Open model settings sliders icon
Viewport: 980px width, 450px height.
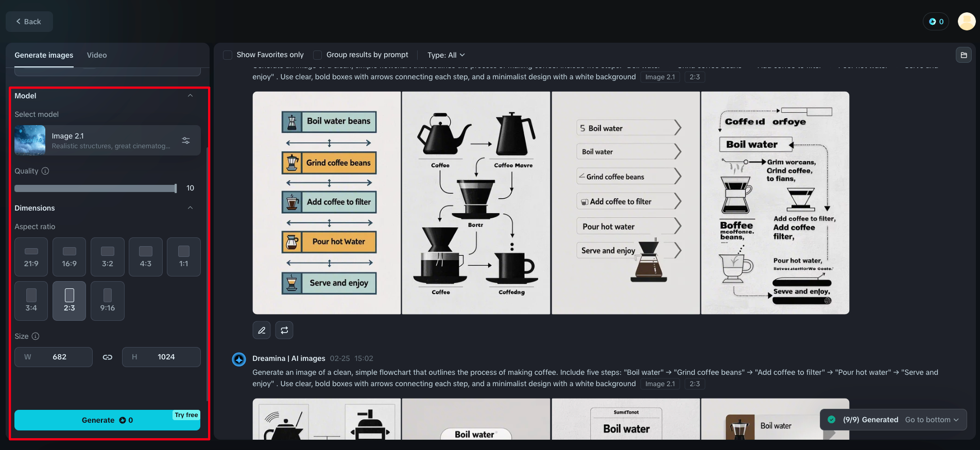(x=186, y=140)
